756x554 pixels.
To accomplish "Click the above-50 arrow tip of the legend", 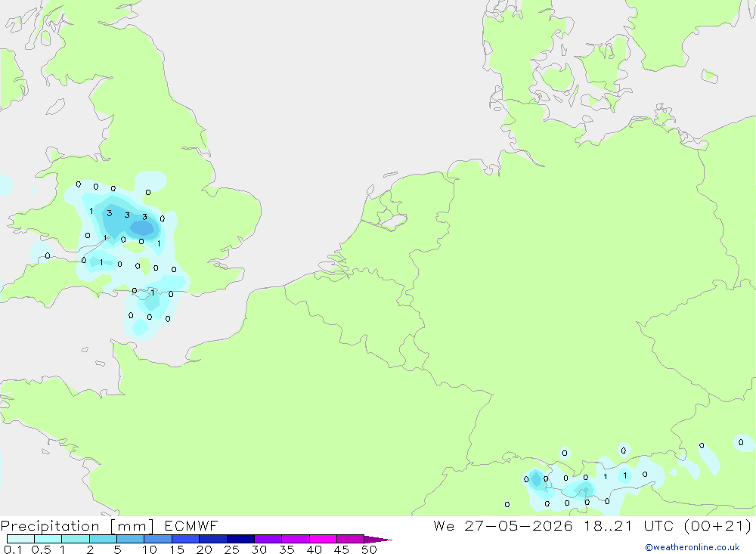I will point(378,539).
